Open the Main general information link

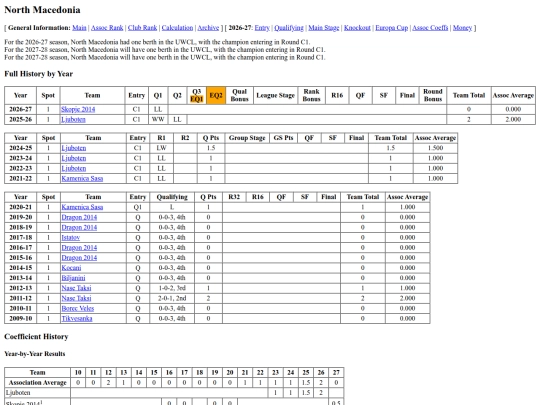[79, 28]
